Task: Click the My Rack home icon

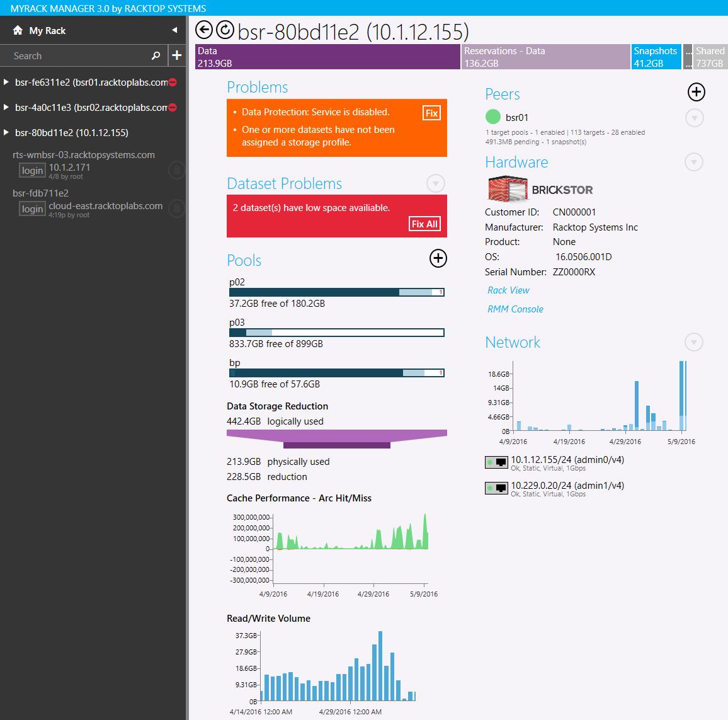Action: pos(18,30)
